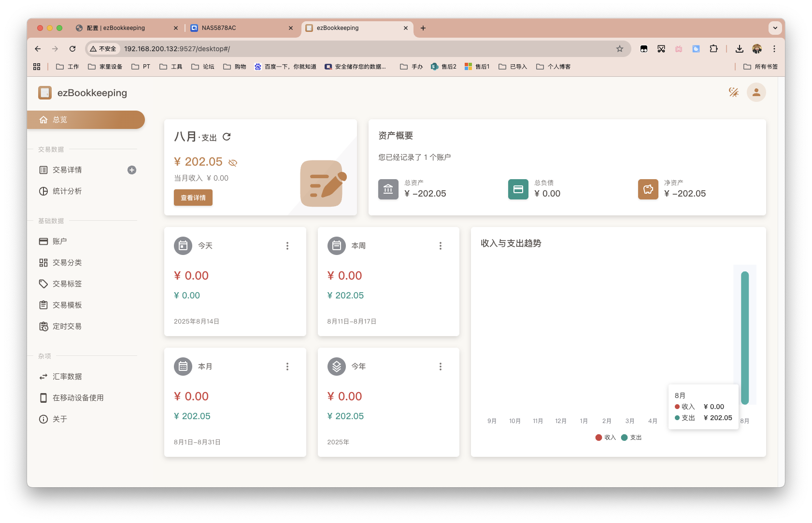Open 在移动设备使用 link
Screen dimensions: 812x523
tap(77, 397)
